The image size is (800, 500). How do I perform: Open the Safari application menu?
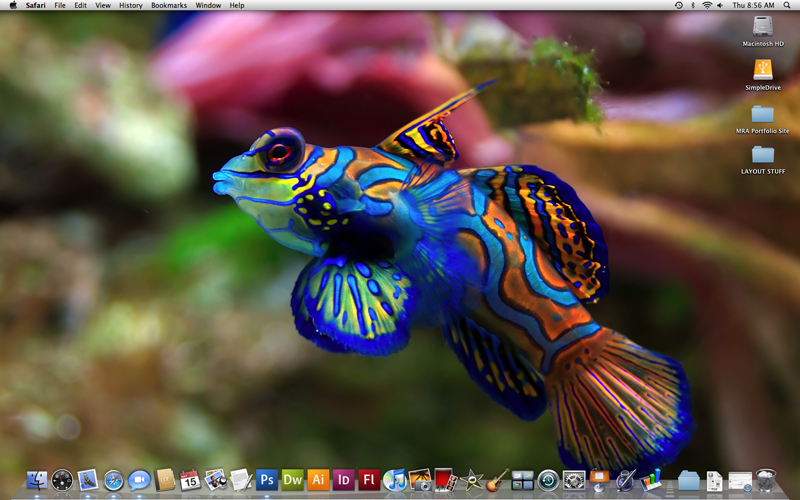36,5
